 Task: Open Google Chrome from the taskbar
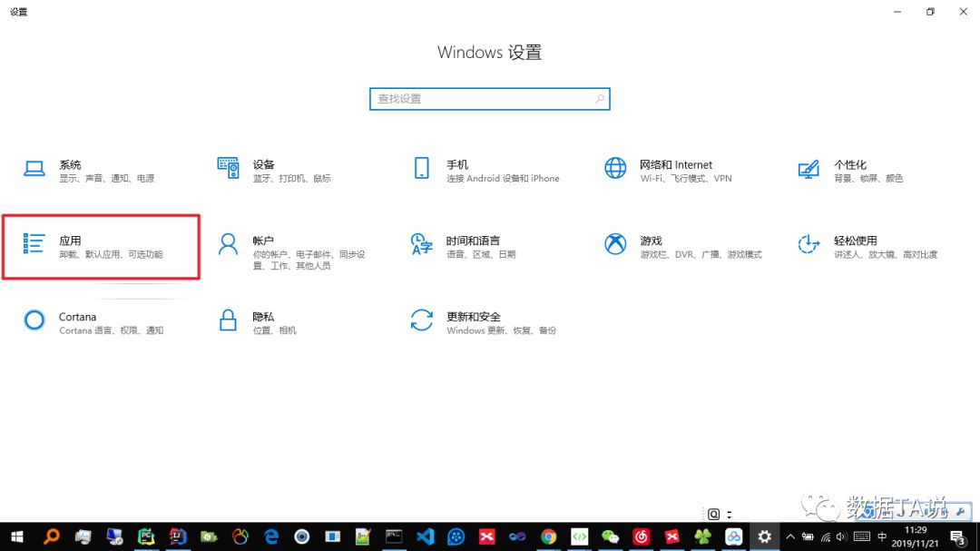(548, 536)
